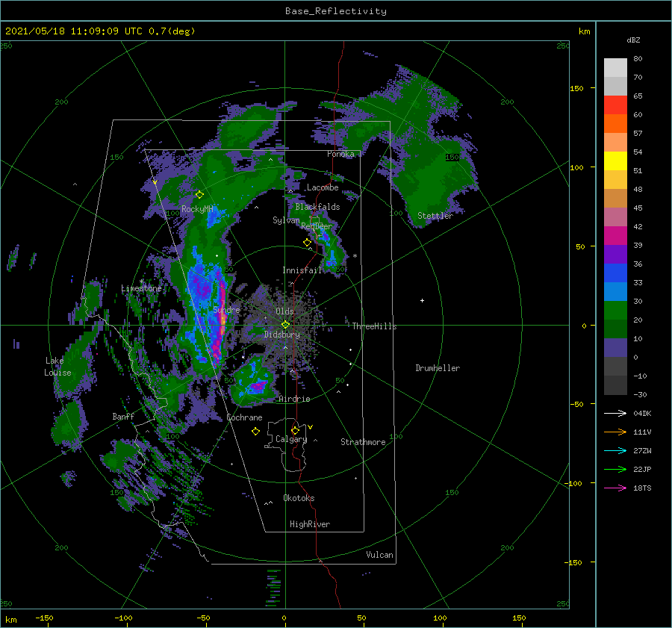Click the 80 dBZ legend value
This screenshot has height=628, width=672.
click(x=638, y=59)
